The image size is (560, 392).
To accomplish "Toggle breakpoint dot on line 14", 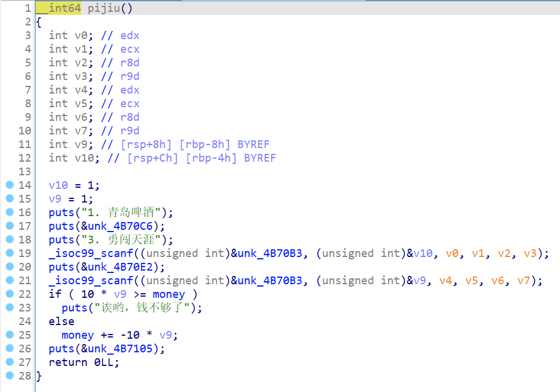I will 9,185.
